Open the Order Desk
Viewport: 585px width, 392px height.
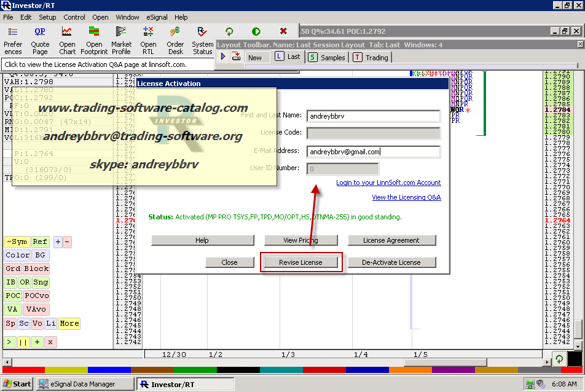[x=175, y=39]
